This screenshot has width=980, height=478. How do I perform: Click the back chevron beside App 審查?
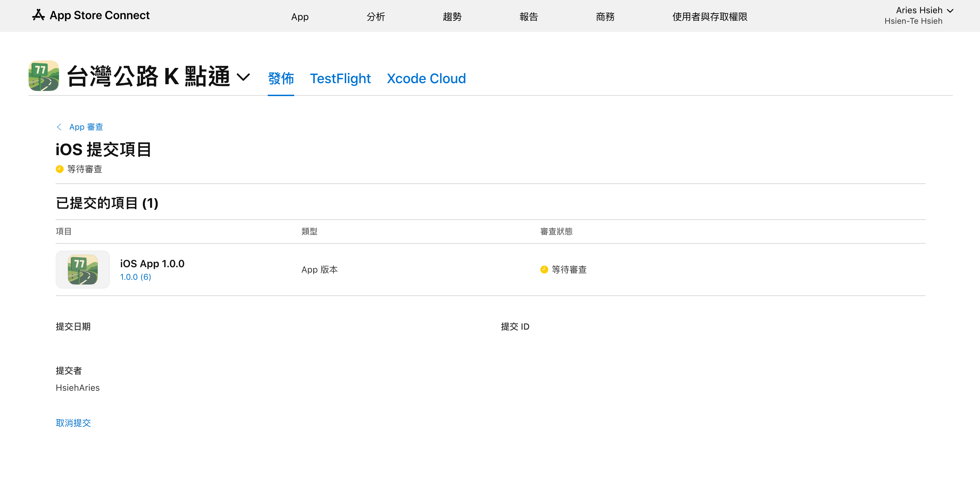point(59,127)
